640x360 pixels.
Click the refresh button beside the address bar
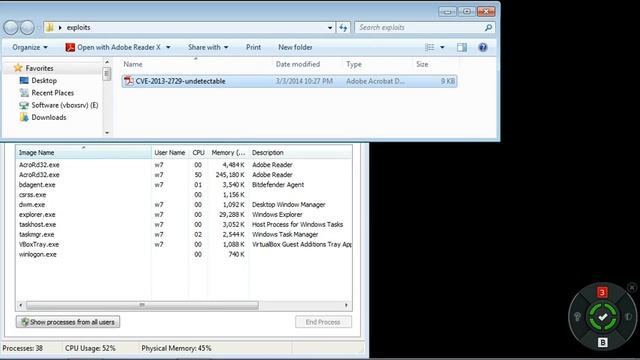tap(343, 27)
